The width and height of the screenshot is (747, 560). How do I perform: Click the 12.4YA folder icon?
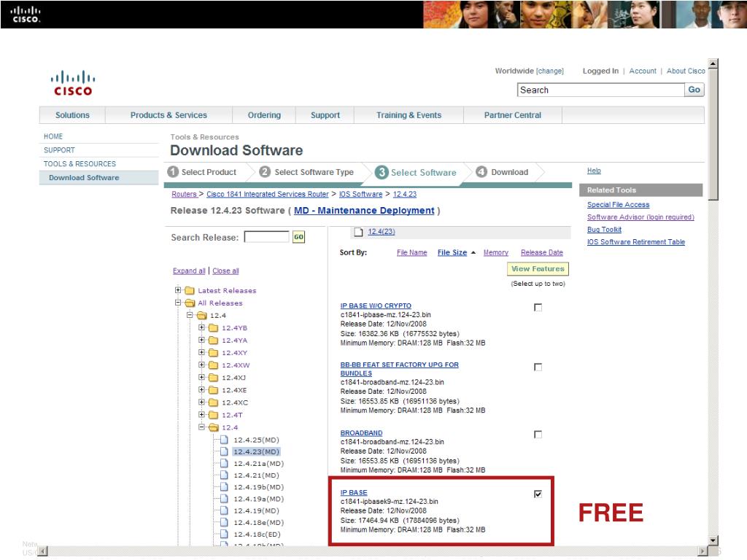click(214, 340)
